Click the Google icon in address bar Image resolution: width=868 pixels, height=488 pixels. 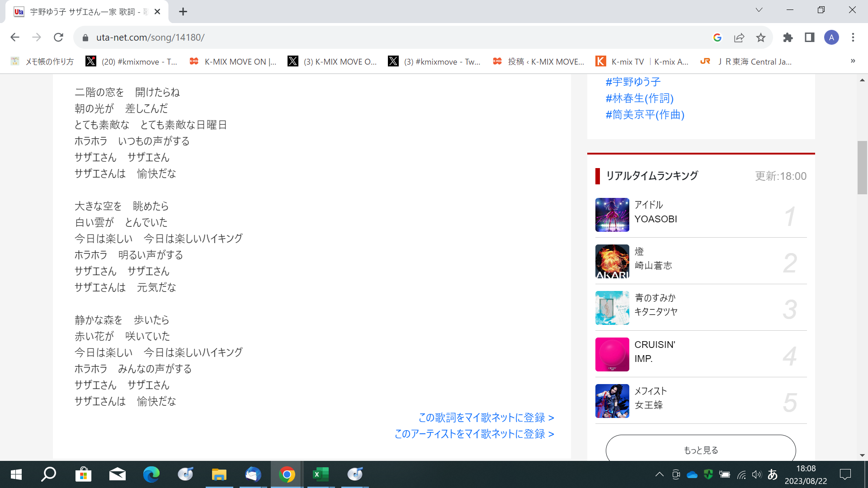click(x=717, y=38)
